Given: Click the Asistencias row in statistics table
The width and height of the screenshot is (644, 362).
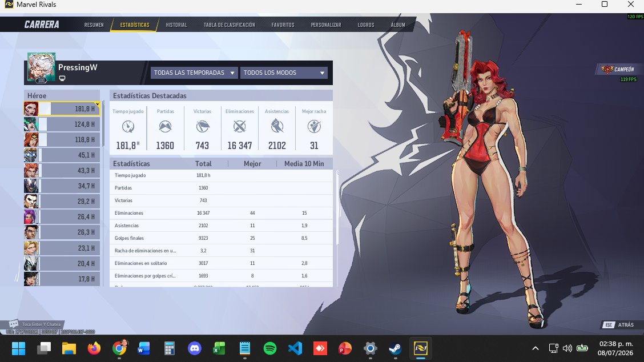Looking at the screenshot, I should (221, 226).
